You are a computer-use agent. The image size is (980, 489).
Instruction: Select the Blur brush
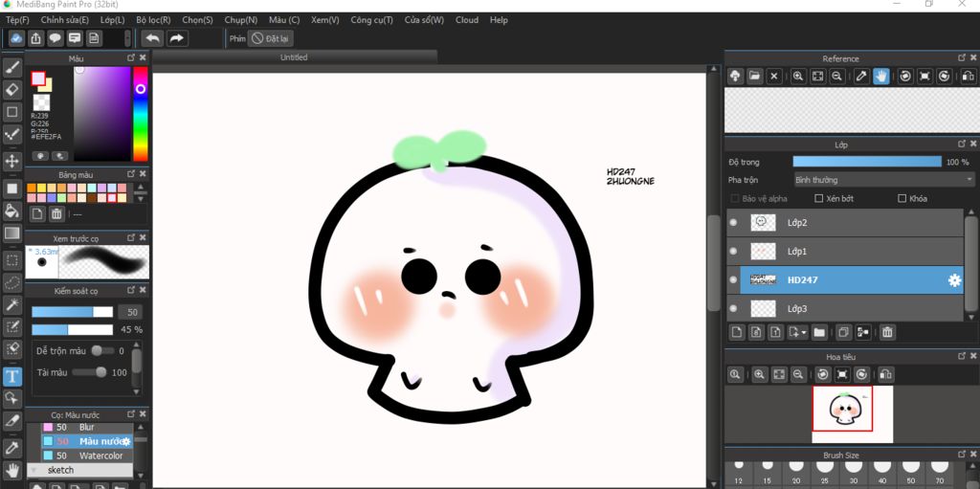pyautogui.click(x=87, y=427)
